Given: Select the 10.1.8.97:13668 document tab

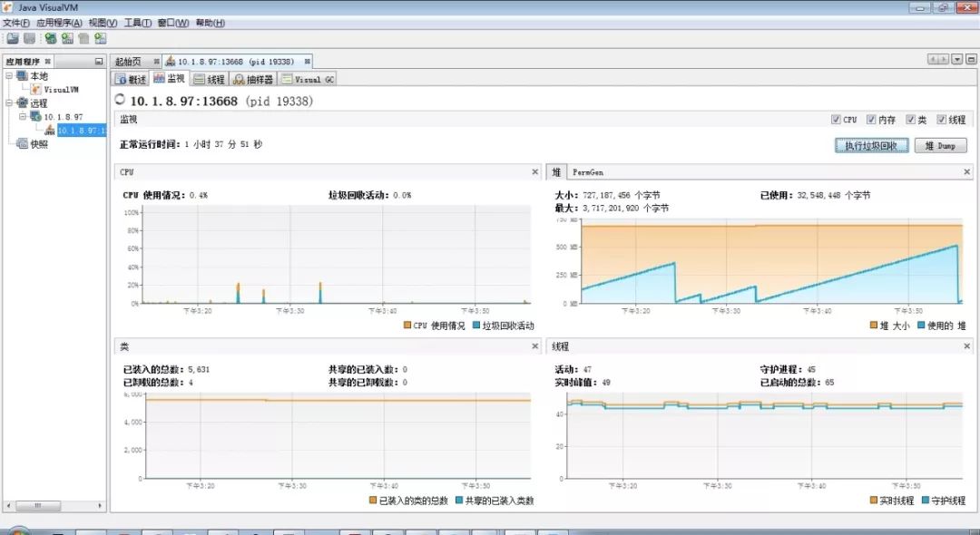Looking at the screenshot, I should (236, 62).
